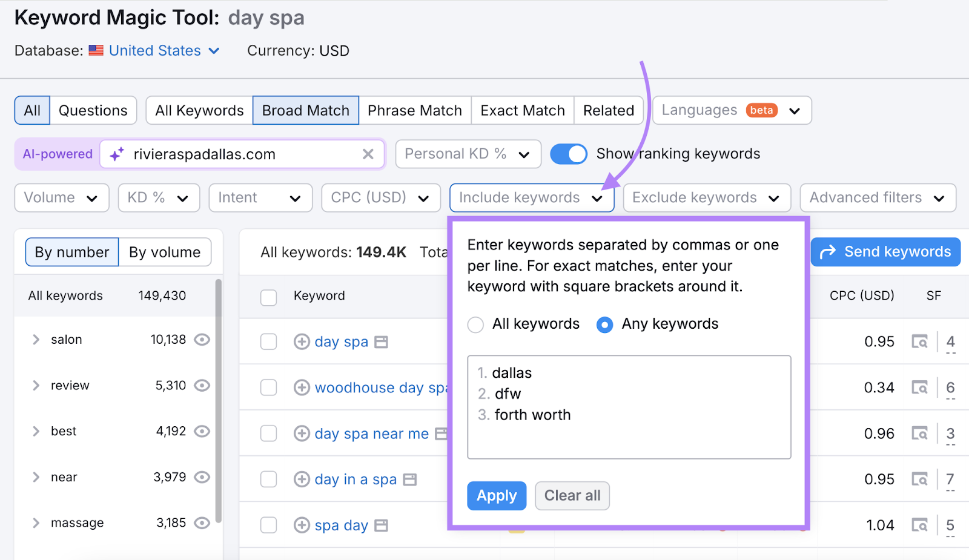Switch to the Questions tab
This screenshot has height=560, width=969.
coord(93,110)
